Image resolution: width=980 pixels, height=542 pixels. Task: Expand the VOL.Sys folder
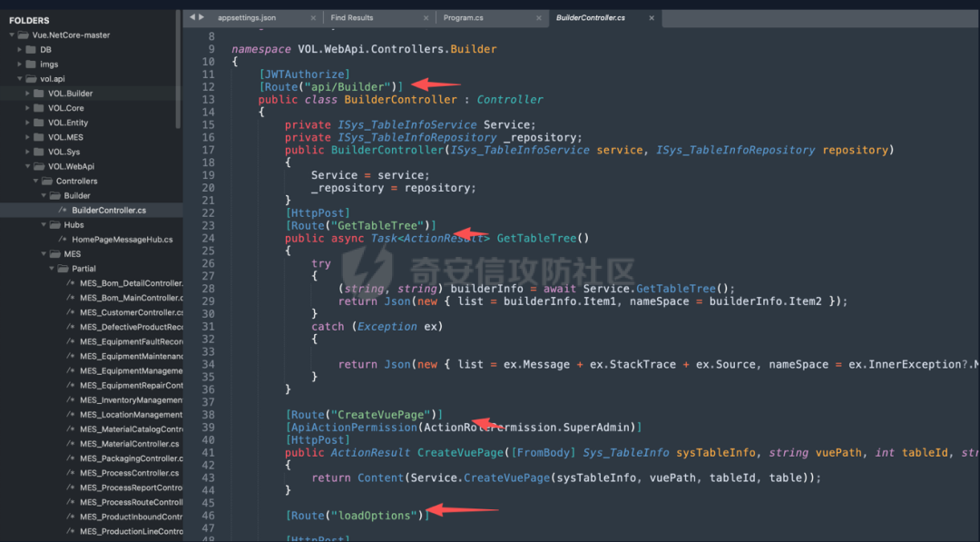pyautogui.click(x=27, y=152)
